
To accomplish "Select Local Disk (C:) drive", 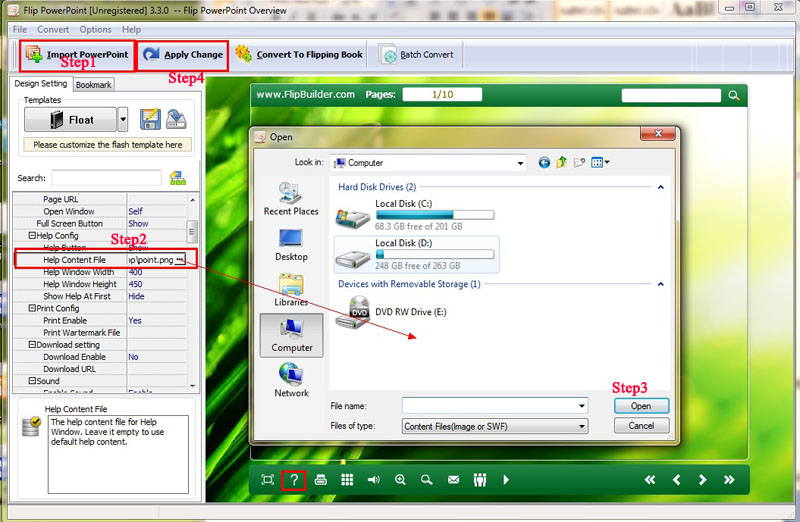I will tap(414, 214).
